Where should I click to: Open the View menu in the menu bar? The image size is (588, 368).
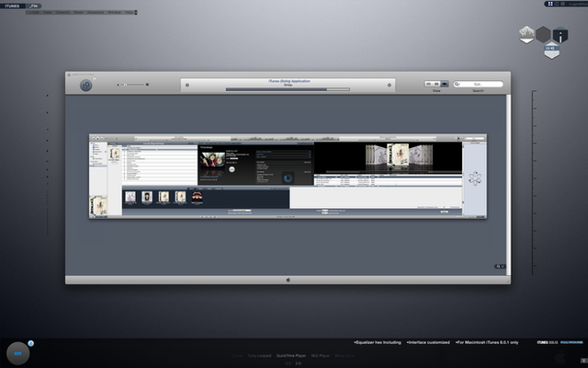(47, 12)
